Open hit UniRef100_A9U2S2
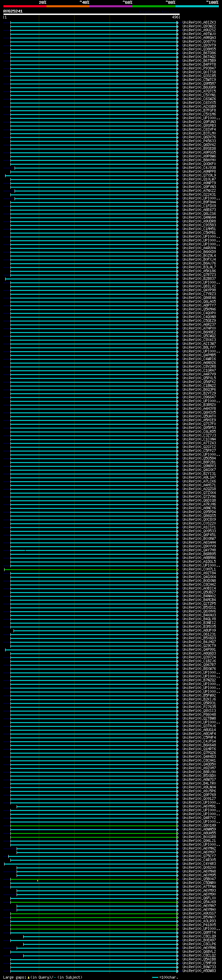222x980 pixels. [199, 30]
